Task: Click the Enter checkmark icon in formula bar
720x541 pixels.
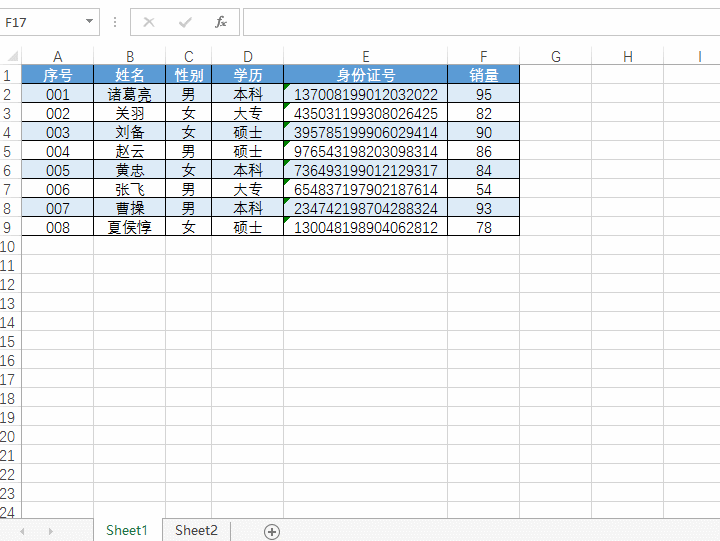Action: click(x=185, y=22)
